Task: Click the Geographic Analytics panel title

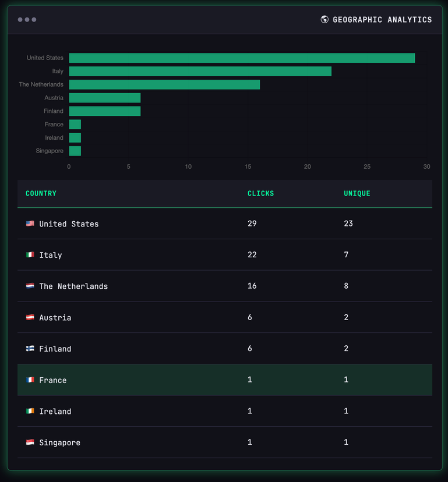Action: 382,20
